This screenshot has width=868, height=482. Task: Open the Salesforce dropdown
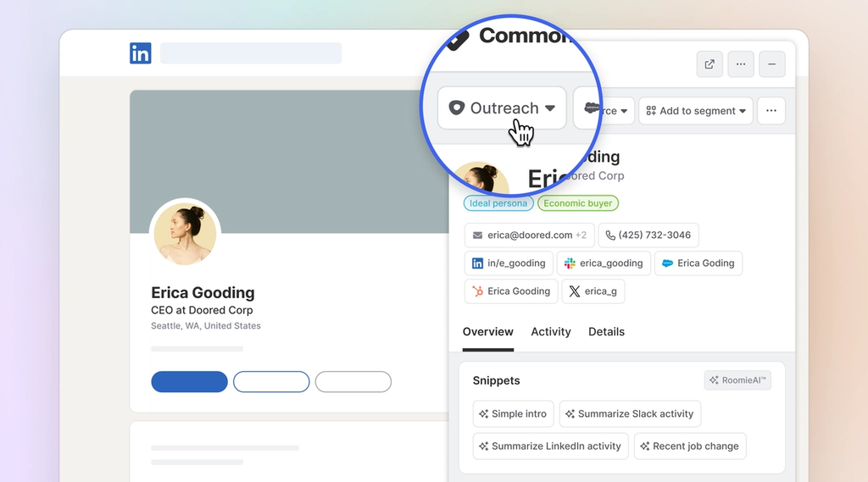(606, 111)
